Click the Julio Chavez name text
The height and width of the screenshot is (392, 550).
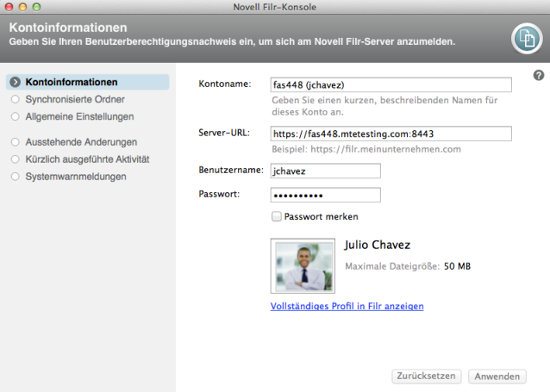[x=377, y=245]
